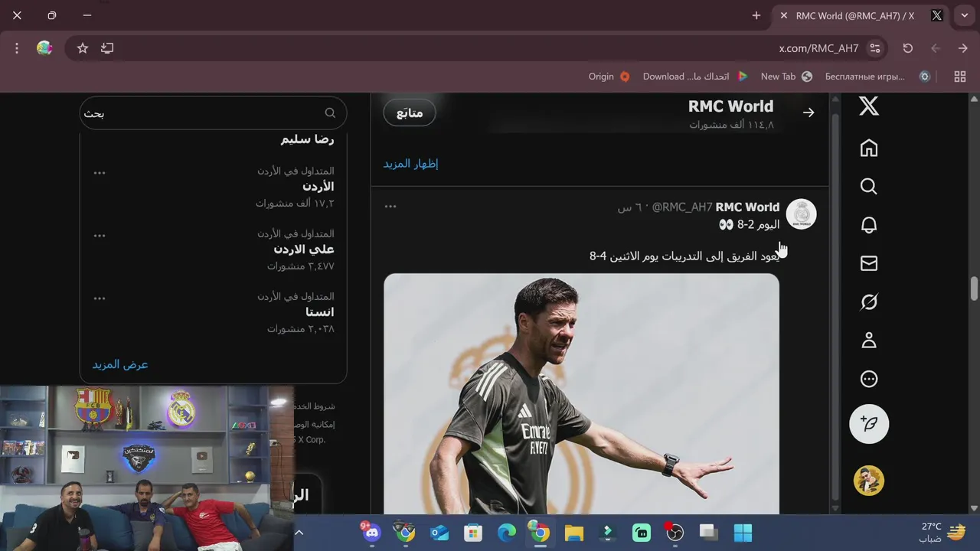Open Google Chrome on taskbar
The height and width of the screenshot is (551, 980).
coord(541,533)
